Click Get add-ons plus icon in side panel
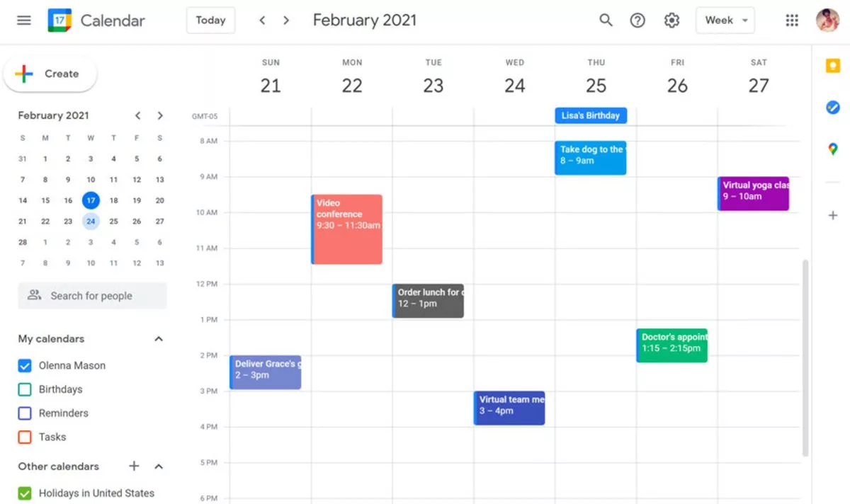Image resolution: width=850 pixels, height=504 pixels. pyautogui.click(x=832, y=216)
